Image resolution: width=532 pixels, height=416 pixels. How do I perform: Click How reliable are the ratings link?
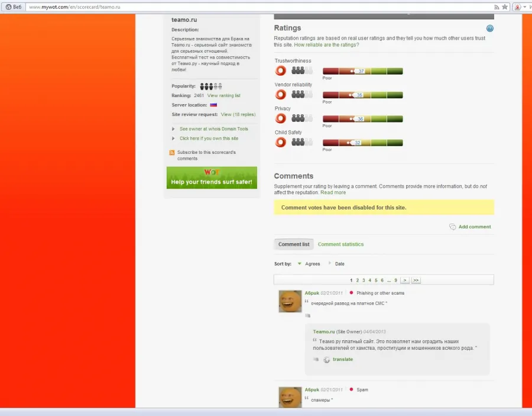tap(326, 45)
